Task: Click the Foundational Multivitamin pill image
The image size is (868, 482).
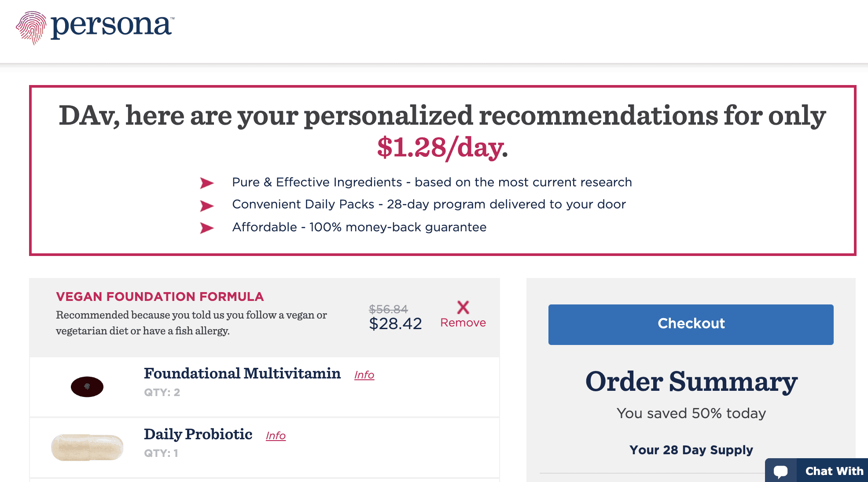Action: (x=87, y=386)
